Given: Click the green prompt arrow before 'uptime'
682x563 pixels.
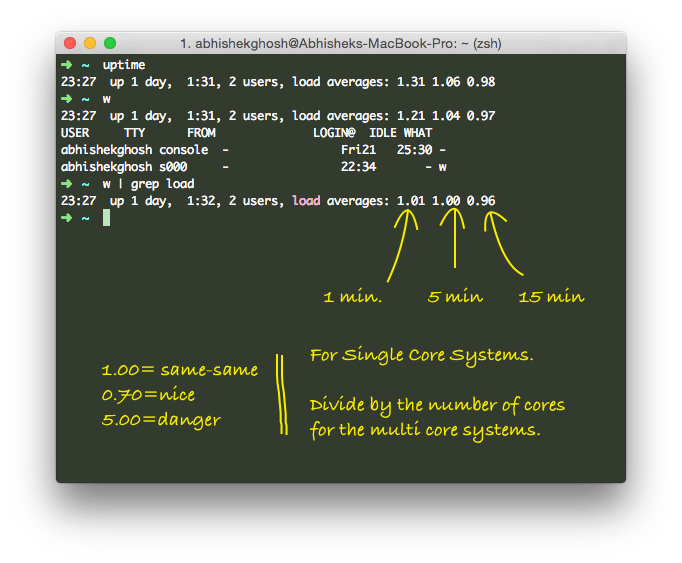Looking at the screenshot, I should coord(67,65).
